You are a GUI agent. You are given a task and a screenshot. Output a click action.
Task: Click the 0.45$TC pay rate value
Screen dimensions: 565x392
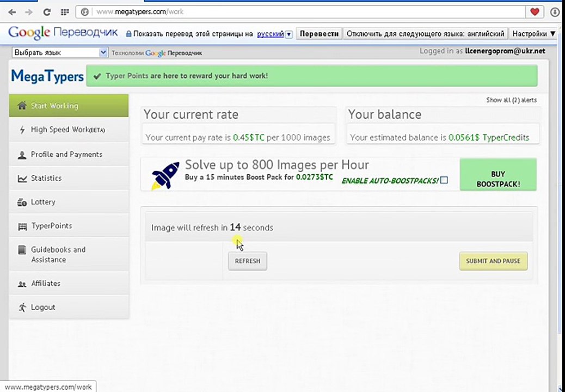[x=249, y=138]
